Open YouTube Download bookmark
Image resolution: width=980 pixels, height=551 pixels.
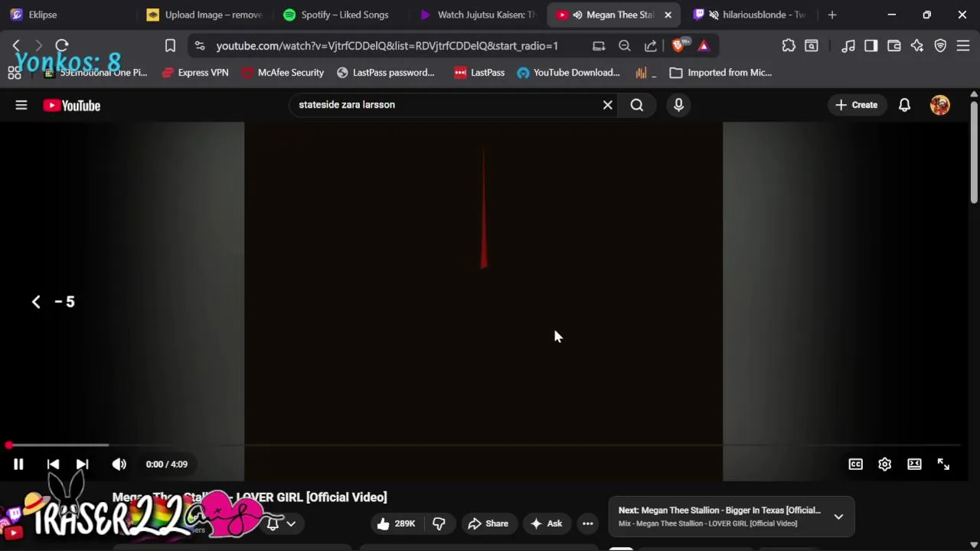point(569,73)
